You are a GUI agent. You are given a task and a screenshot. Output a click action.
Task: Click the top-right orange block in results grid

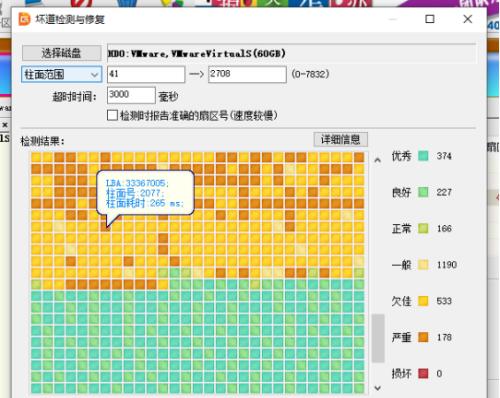[359, 157]
